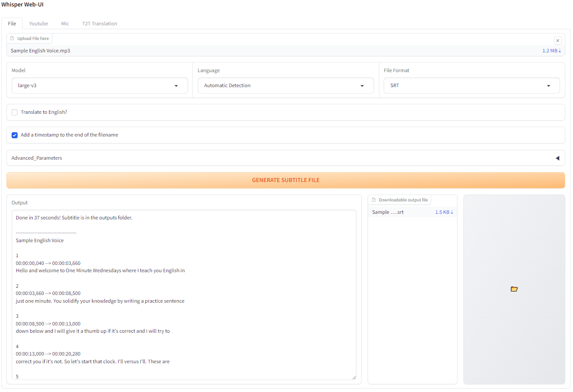Image resolution: width=573 pixels, height=392 pixels.
Task: Open the Language dropdown set to Automatic Detection
Action: tap(285, 85)
